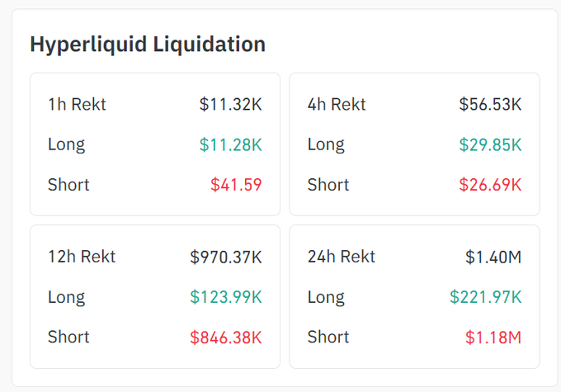Click the 4h Rekt total $56.53K
Screen dimensions: 561x392
pos(490,105)
